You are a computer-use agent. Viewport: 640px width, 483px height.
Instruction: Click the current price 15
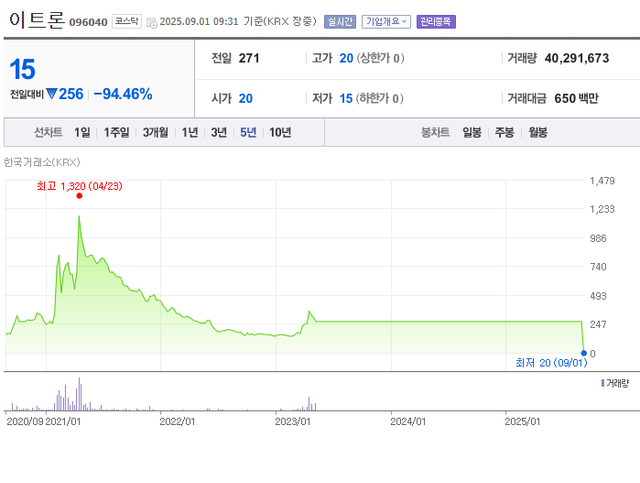tap(22, 69)
